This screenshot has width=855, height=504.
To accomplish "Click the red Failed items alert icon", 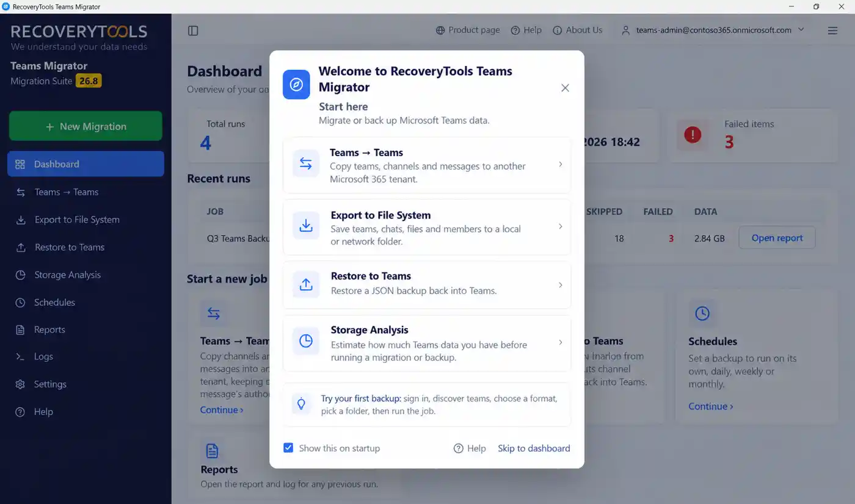I will pyautogui.click(x=693, y=135).
